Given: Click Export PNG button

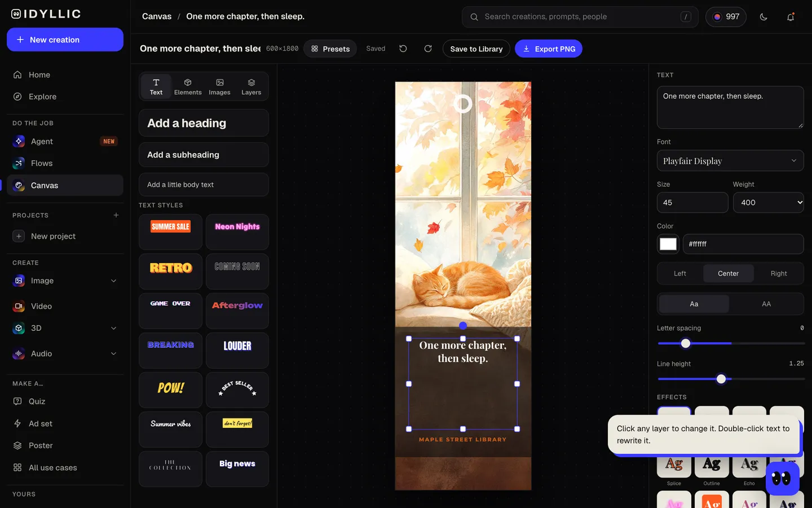Looking at the screenshot, I should [549, 49].
